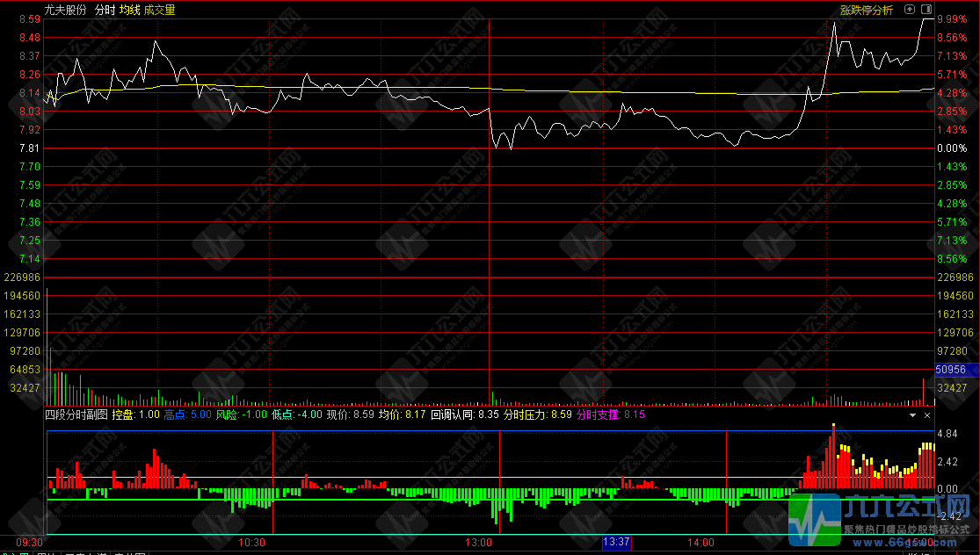Click the 50956 volume value tag
The width and height of the screenshot is (980, 555).
[x=955, y=370]
